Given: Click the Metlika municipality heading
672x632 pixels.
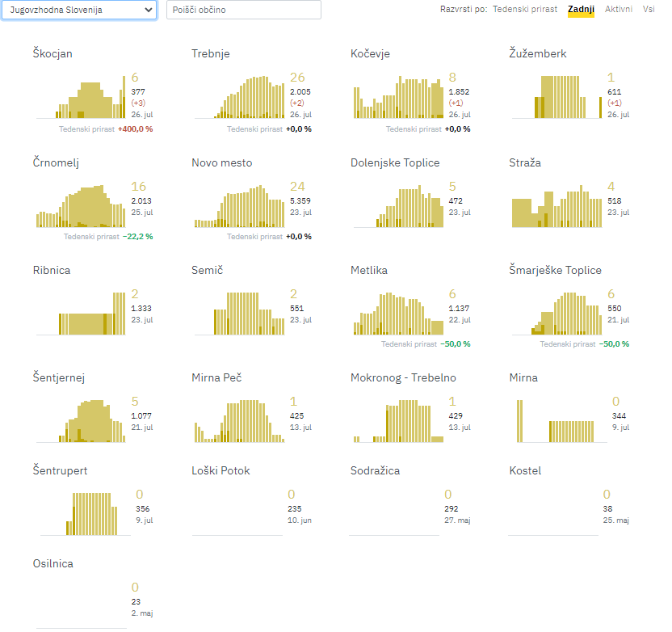Looking at the screenshot, I should point(369,271).
